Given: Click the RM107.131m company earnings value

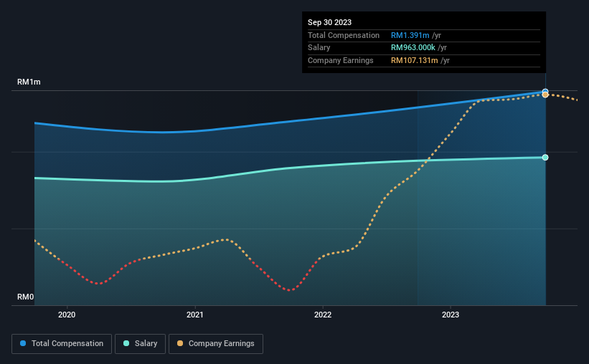Looking at the screenshot, I should coord(415,60).
